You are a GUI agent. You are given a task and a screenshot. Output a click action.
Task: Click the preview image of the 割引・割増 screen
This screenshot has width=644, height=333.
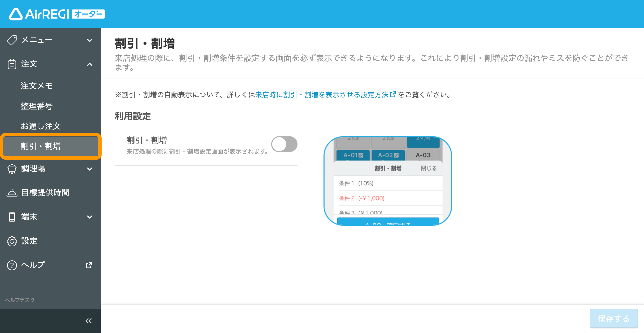(388, 181)
